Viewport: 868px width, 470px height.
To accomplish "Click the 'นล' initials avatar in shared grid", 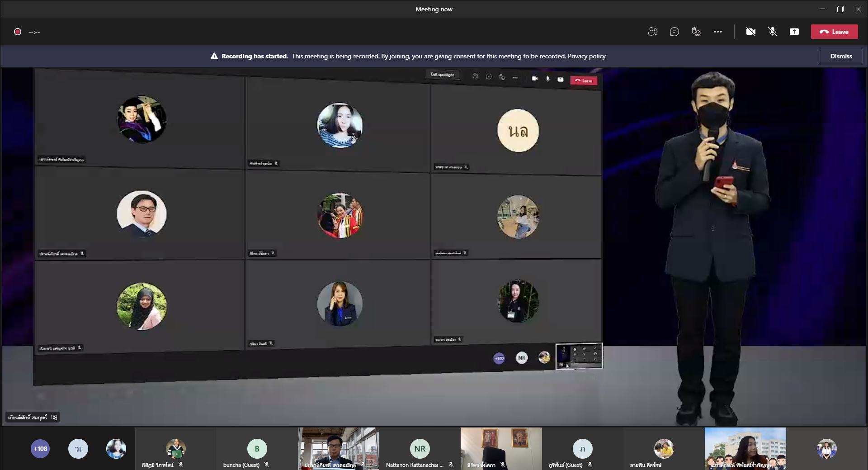I will [518, 131].
